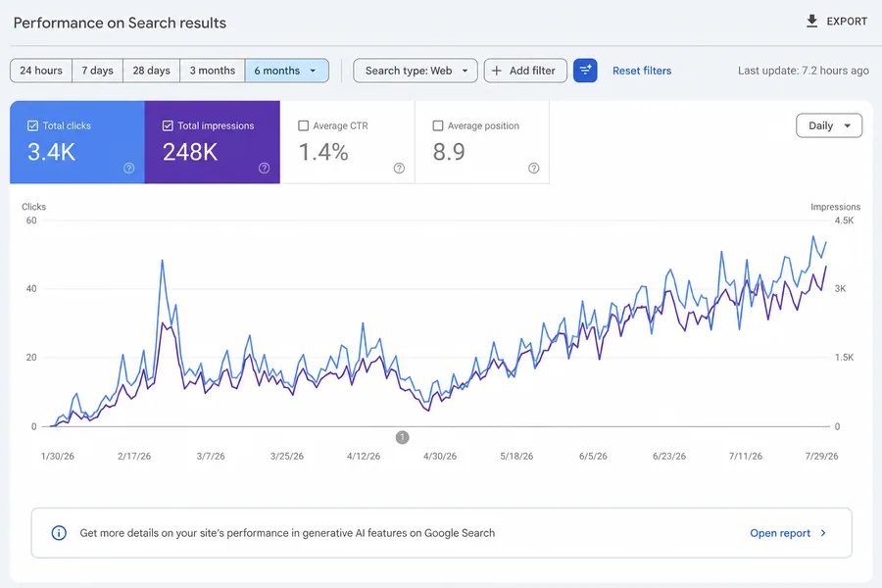Click annotation marker 1 on chart timeline
The width and height of the screenshot is (882, 588).
tap(402, 437)
